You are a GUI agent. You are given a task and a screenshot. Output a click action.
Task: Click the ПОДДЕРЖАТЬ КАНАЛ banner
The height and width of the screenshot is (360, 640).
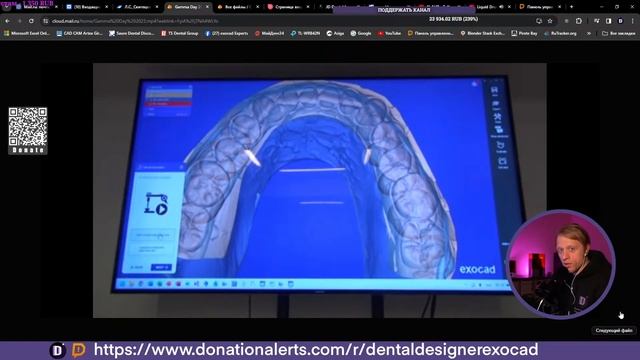pos(403,10)
